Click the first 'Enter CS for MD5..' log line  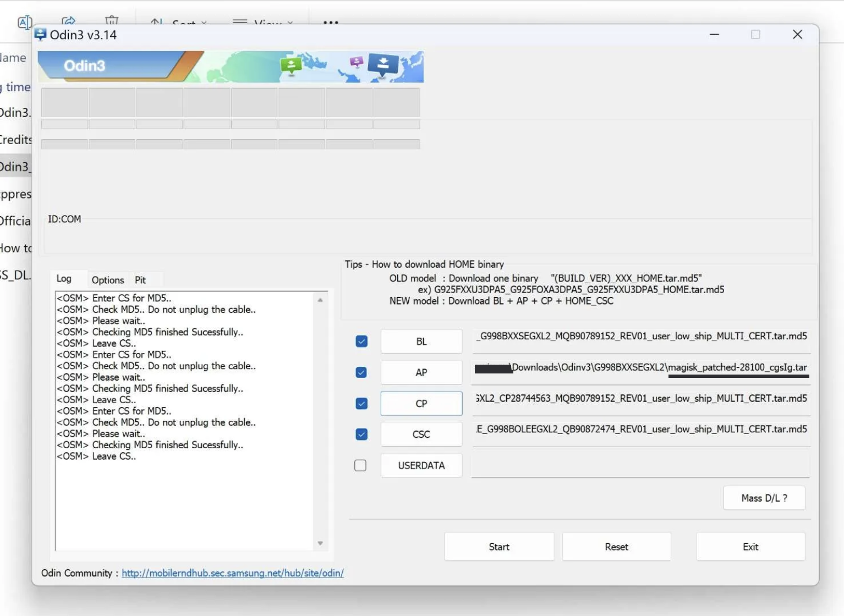tap(114, 298)
